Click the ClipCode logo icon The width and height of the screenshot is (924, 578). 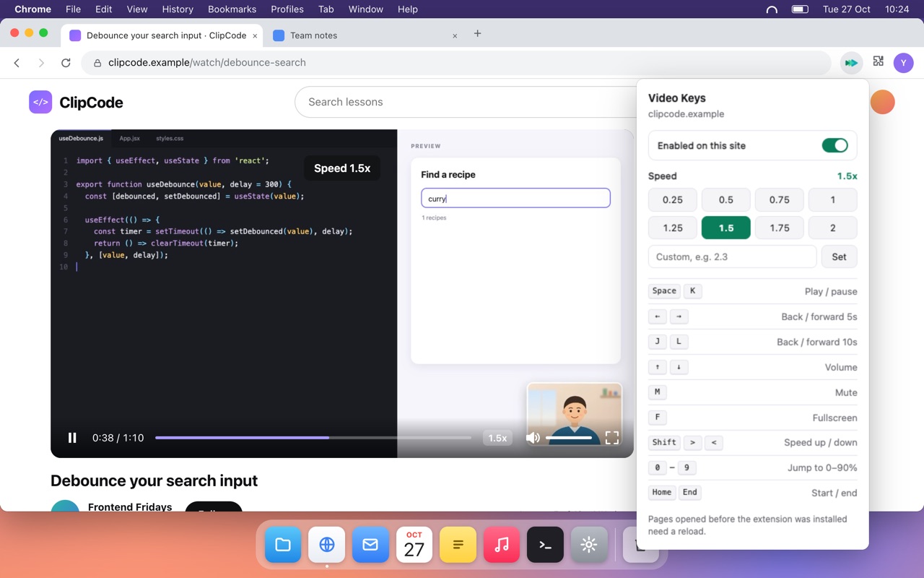pyautogui.click(x=40, y=103)
